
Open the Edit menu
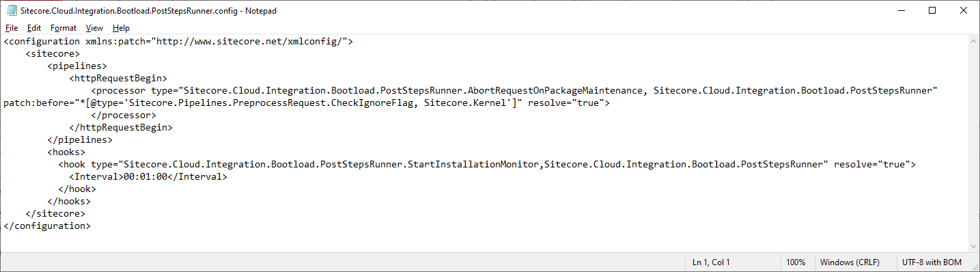coord(34,28)
